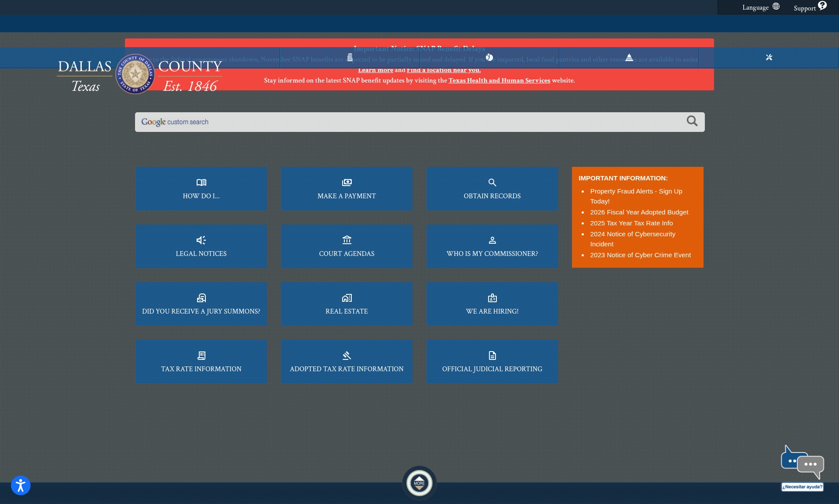Open the accessibility options icon
The image size is (839, 504).
(x=21, y=485)
